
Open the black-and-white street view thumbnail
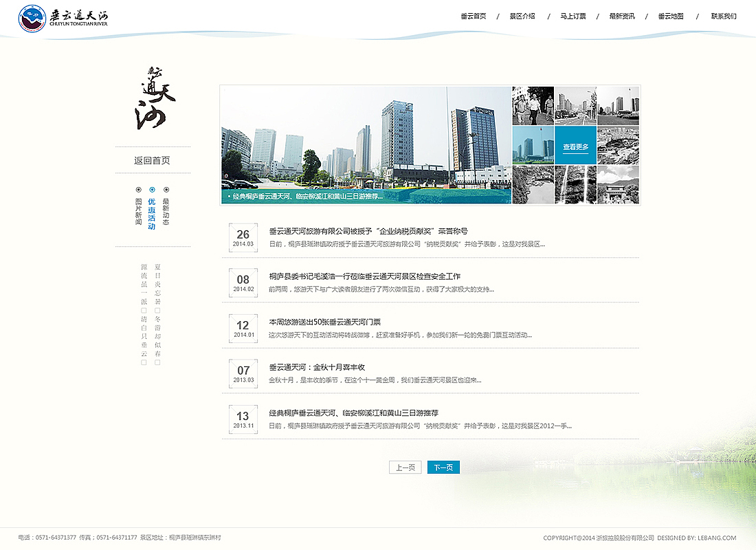coord(576,106)
